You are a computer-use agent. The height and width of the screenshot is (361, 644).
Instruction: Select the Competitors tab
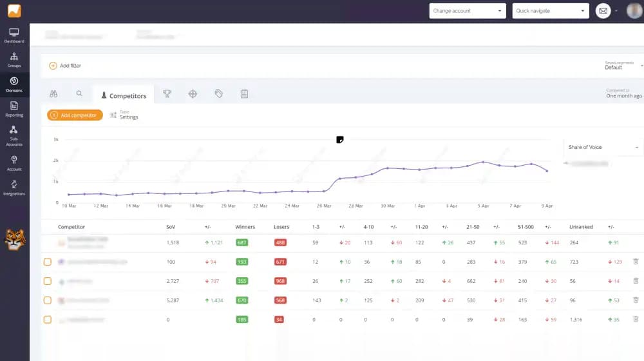(x=124, y=95)
